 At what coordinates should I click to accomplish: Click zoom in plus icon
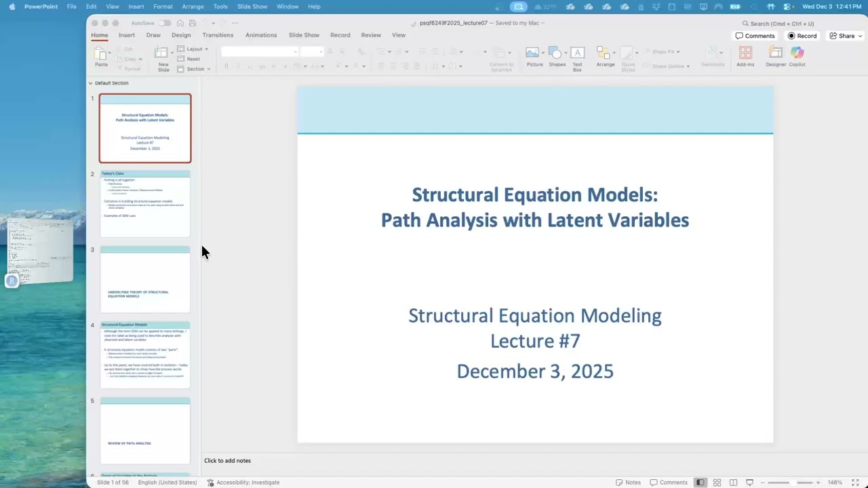[818, 483]
